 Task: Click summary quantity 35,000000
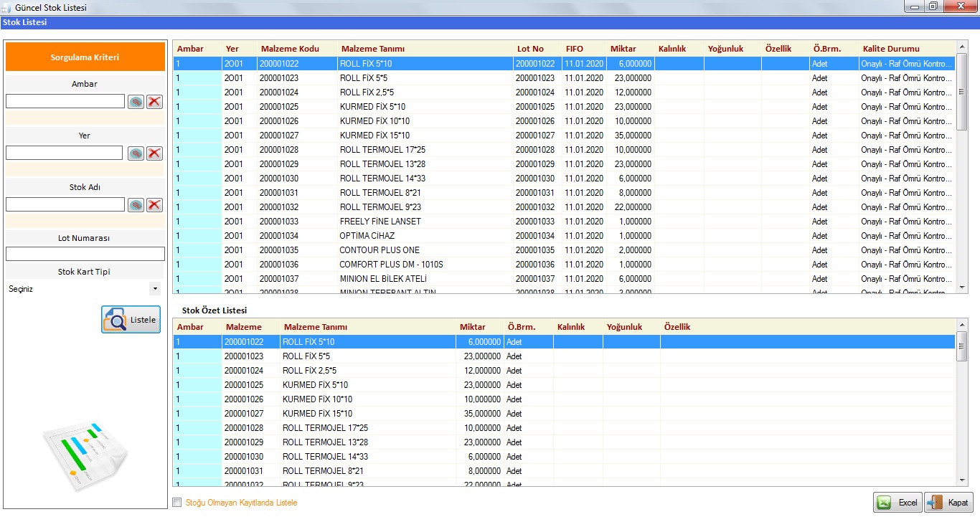click(x=481, y=414)
